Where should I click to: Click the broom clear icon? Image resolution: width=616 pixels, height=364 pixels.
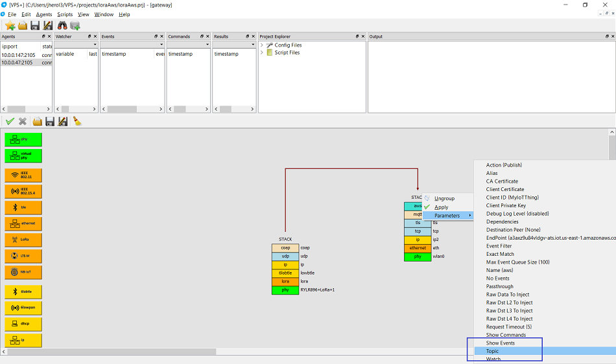pos(77,121)
